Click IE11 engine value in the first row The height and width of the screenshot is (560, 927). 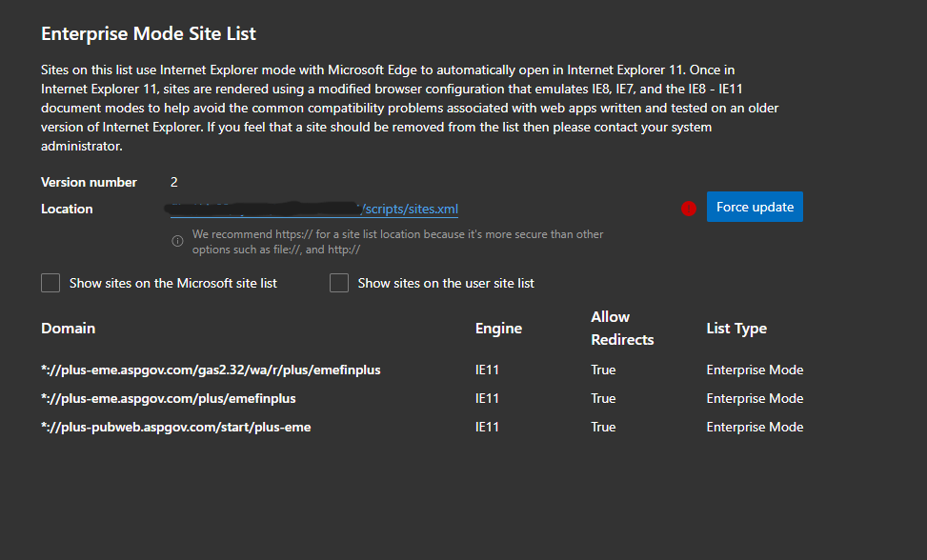pos(487,370)
